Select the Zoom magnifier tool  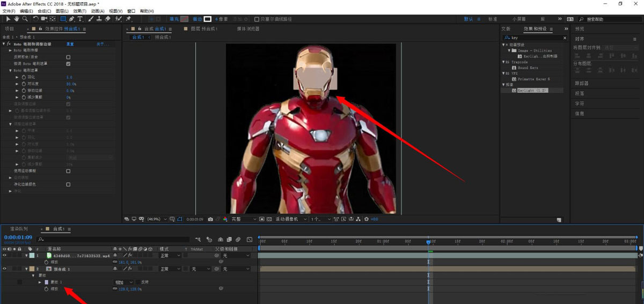[25, 19]
